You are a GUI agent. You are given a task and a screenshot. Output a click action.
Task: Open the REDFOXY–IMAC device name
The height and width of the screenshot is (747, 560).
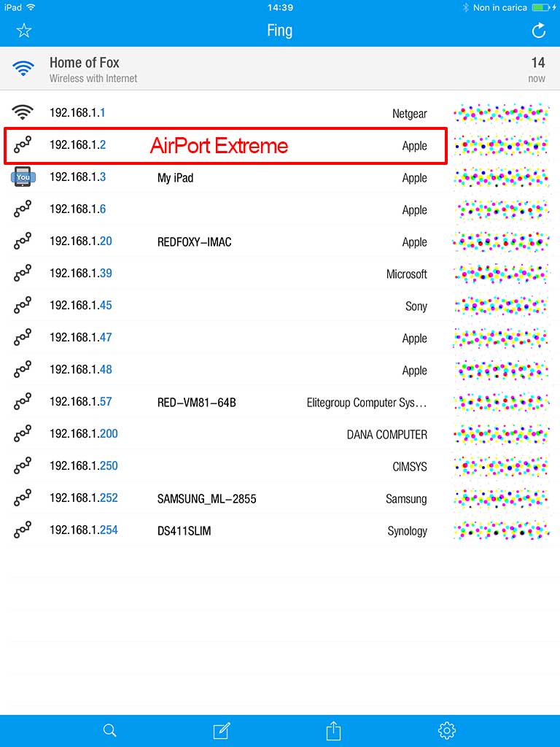click(x=194, y=242)
